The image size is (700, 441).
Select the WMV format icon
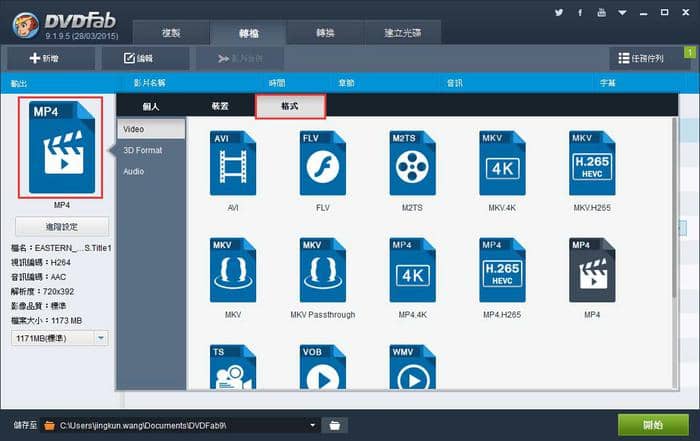tap(412, 367)
